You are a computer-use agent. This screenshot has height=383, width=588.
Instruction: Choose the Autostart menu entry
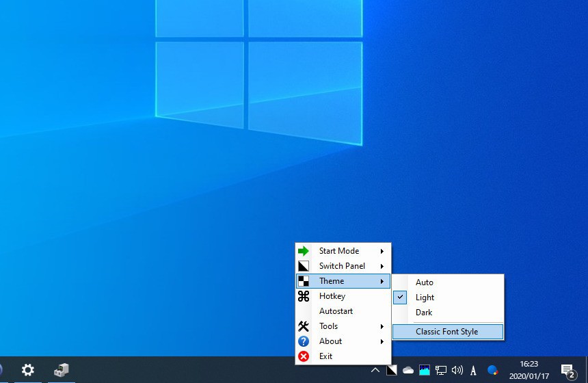pyautogui.click(x=336, y=311)
